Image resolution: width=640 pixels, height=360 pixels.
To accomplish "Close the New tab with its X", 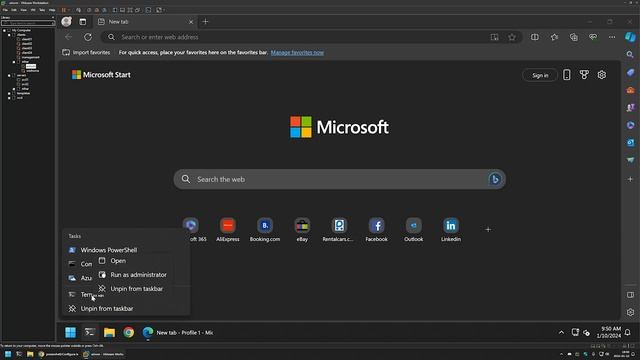I will point(191,22).
